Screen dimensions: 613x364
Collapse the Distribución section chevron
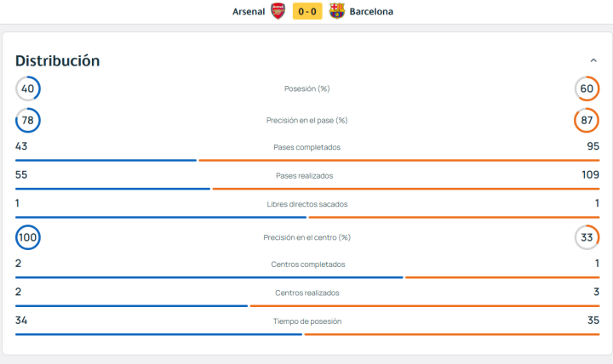coord(593,60)
